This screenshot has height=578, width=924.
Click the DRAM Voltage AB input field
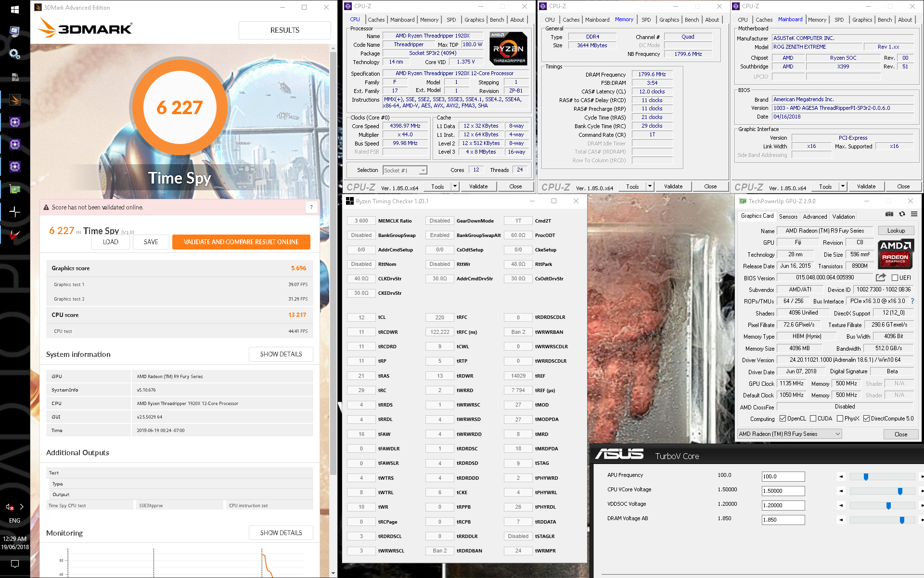(x=783, y=520)
